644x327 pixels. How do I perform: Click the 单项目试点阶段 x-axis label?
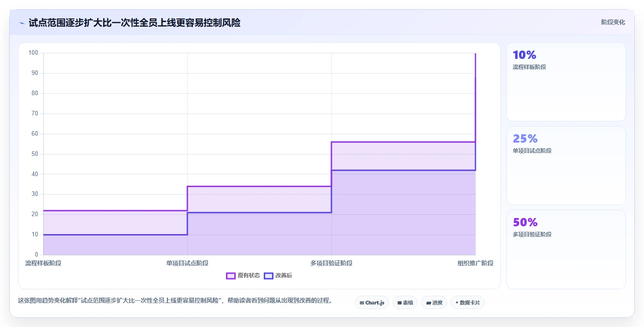point(187,263)
